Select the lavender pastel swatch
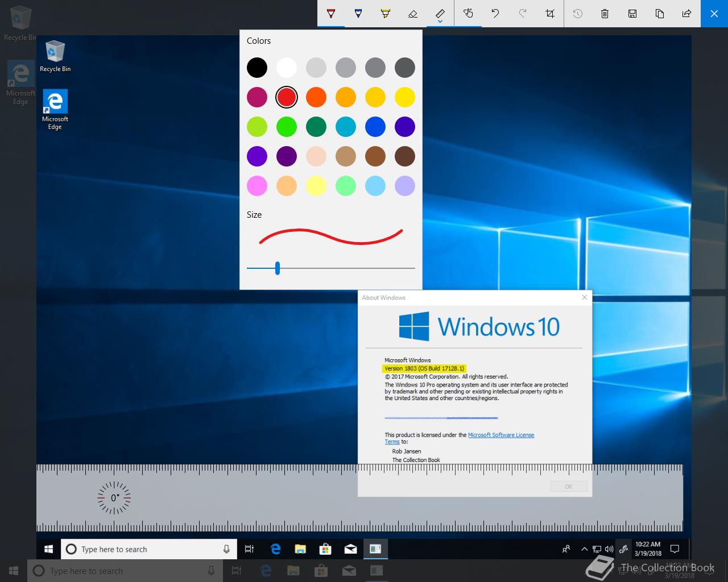Image resolution: width=728 pixels, height=582 pixels. [405, 186]
